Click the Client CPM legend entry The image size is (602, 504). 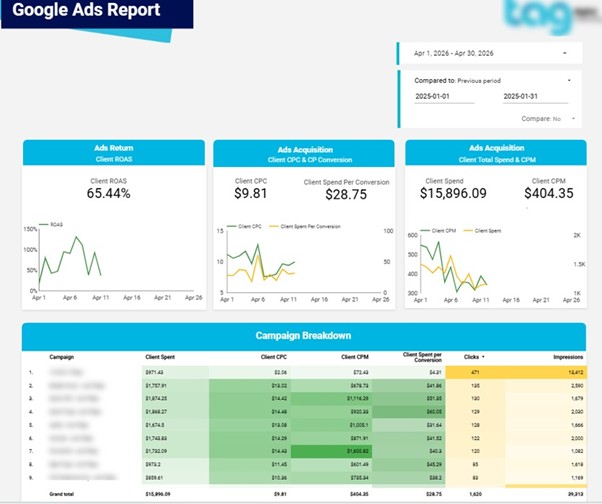(438, 231)
